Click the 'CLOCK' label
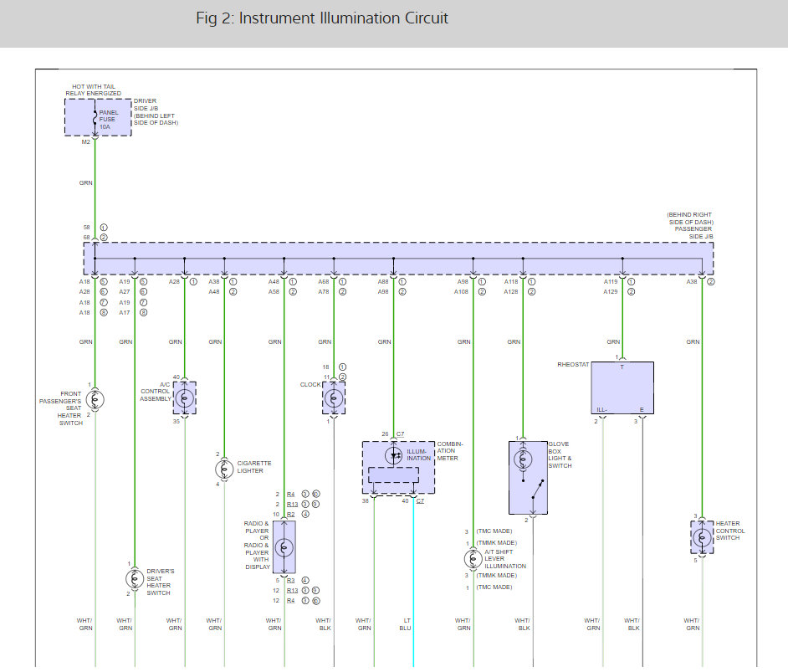788x672 pixels. 310,384
